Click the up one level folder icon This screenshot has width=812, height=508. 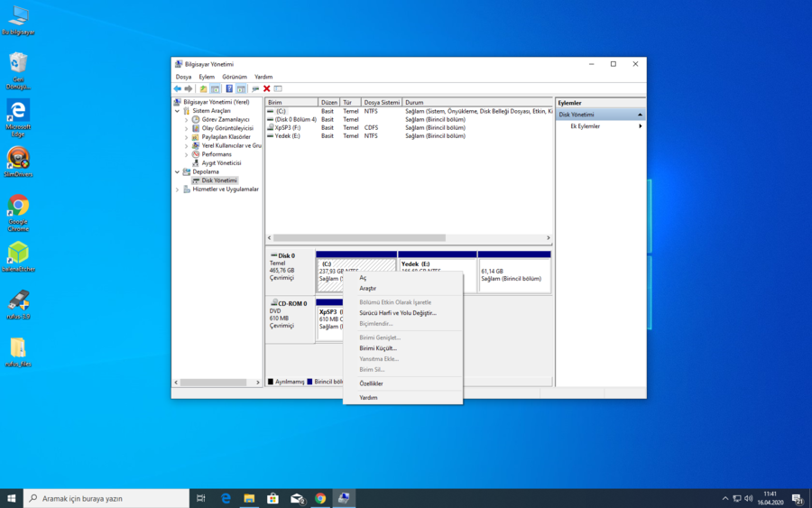203,88
